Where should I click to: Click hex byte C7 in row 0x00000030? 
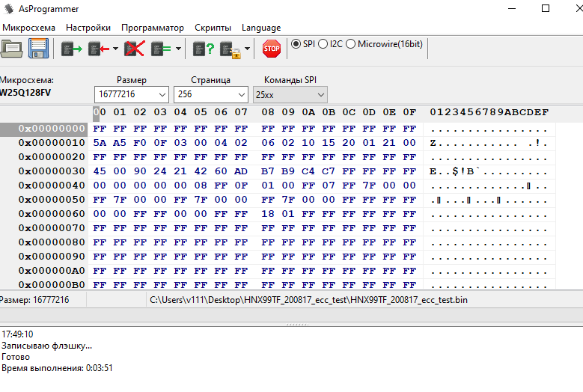click(x=329, y=171)
